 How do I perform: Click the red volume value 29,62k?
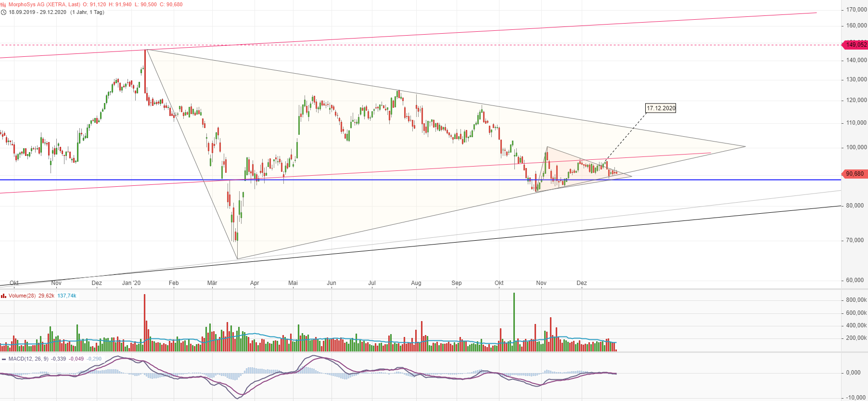click(x=47, y=296)
